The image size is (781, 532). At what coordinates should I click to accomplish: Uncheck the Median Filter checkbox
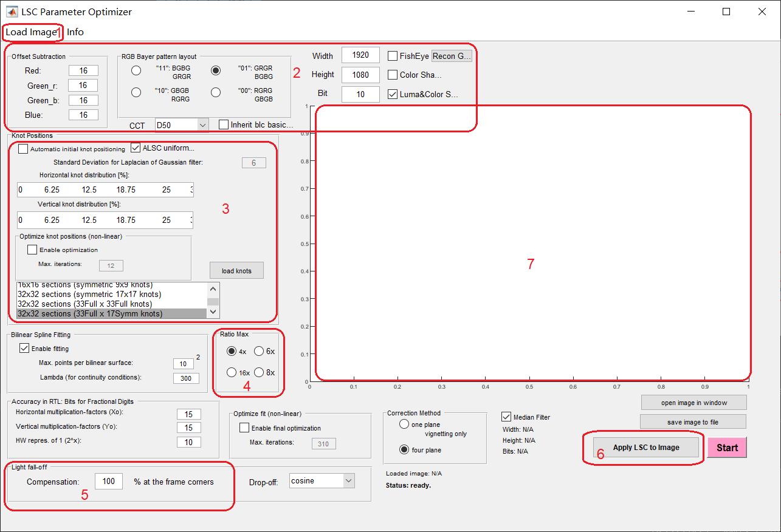pyautogui.click(x=506, y=417)
